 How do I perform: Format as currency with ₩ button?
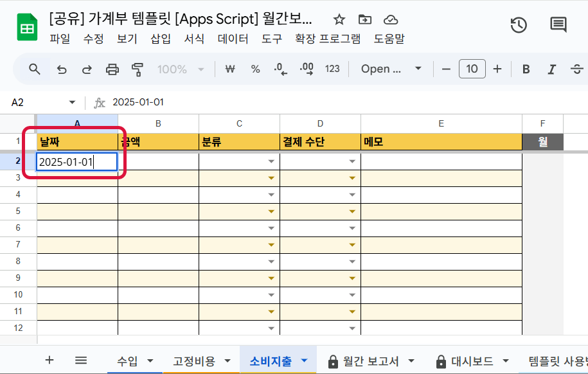[229, 69]
